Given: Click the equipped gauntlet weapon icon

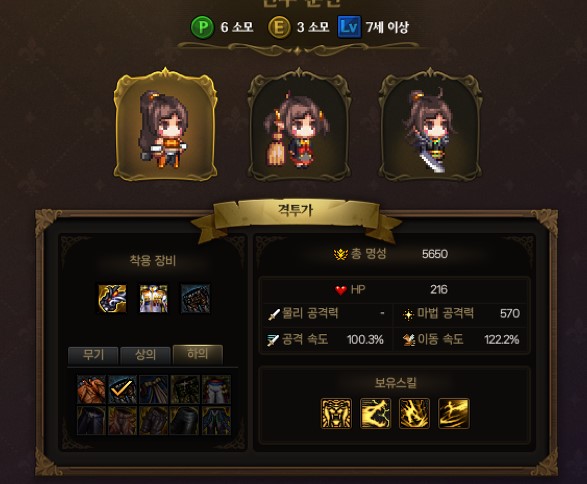Looking at the screenshot, I should coord(112,298).
